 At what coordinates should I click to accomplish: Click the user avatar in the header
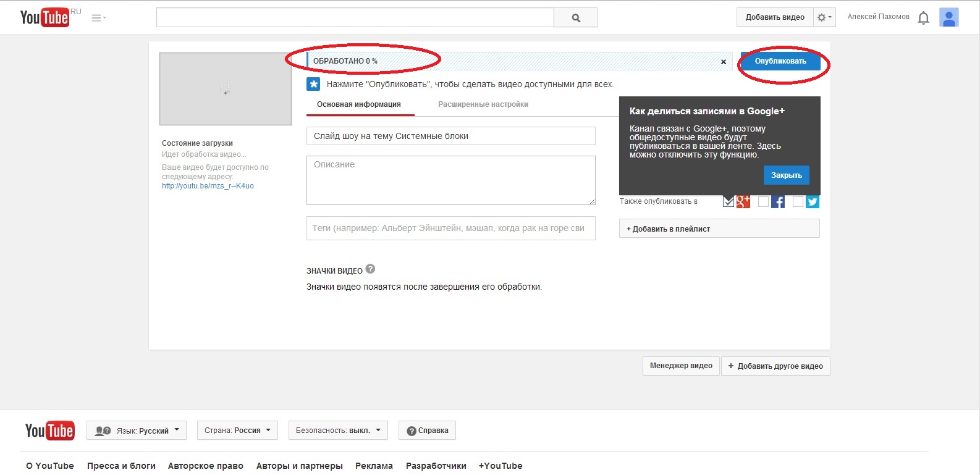[948, 17]
